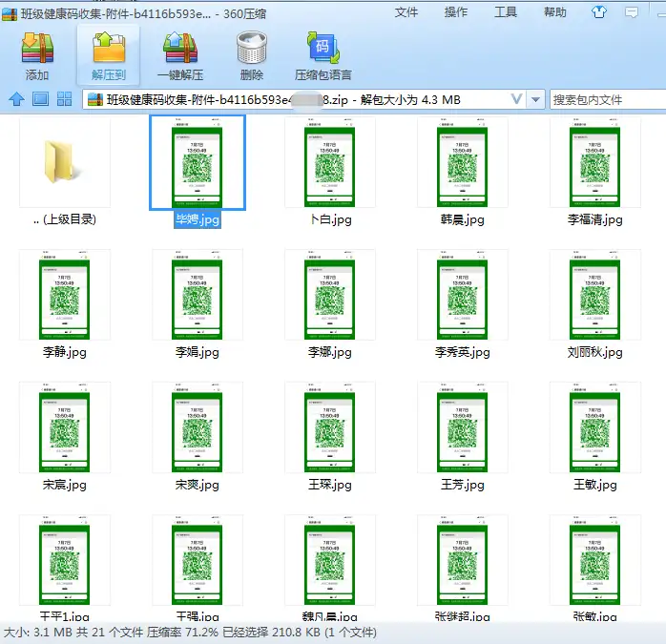Click the status bar text 已经选择 210.8 KB

point(271,633)
